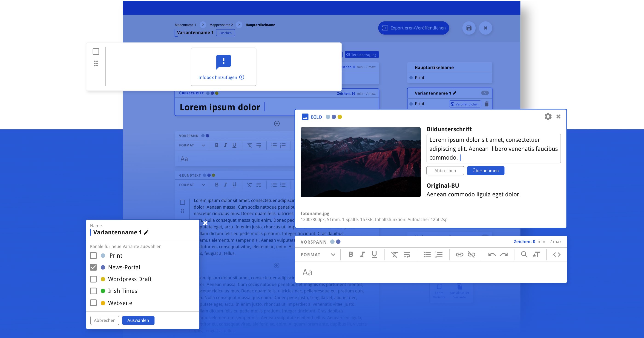Click Abbrechen under Bildunterschrift
The width and height of the screenshot is (644, 338).
point(445,171)
